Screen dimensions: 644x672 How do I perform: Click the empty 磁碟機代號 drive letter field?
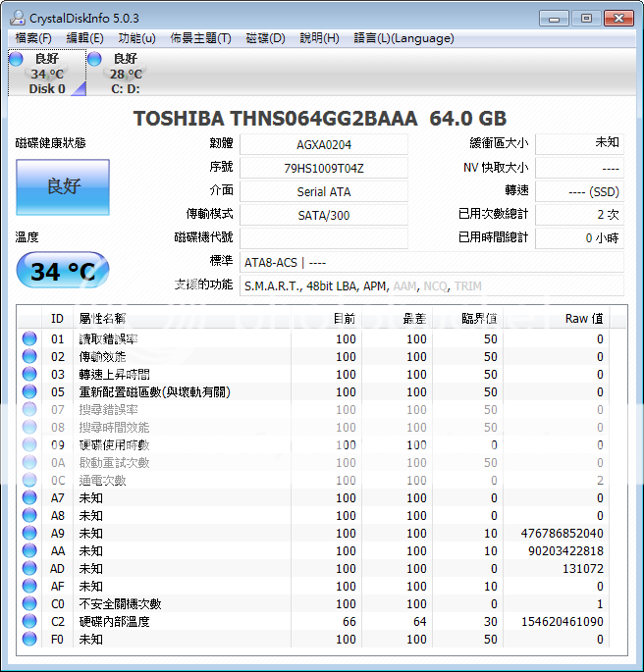point(324,238)
